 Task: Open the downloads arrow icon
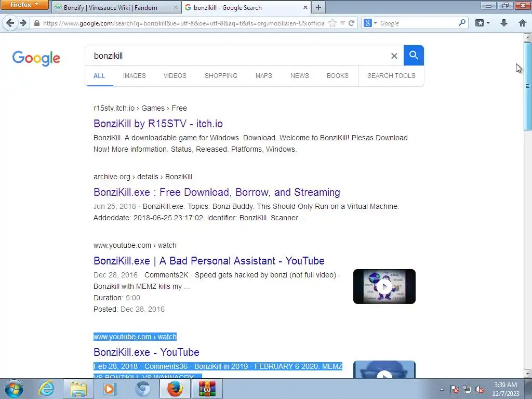coord(504,23)
